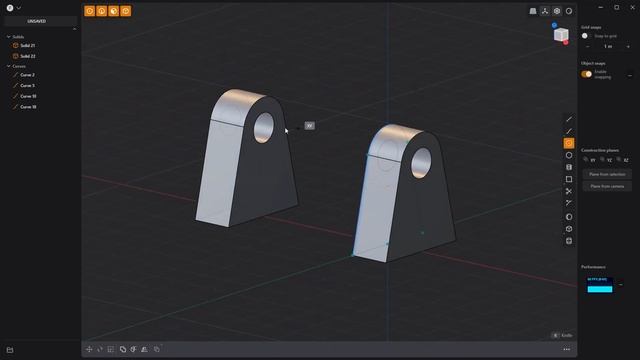Switch viewport perspective/orthographic camera icon
Viewport: 640px width, 360px height.
click(533, 11)
